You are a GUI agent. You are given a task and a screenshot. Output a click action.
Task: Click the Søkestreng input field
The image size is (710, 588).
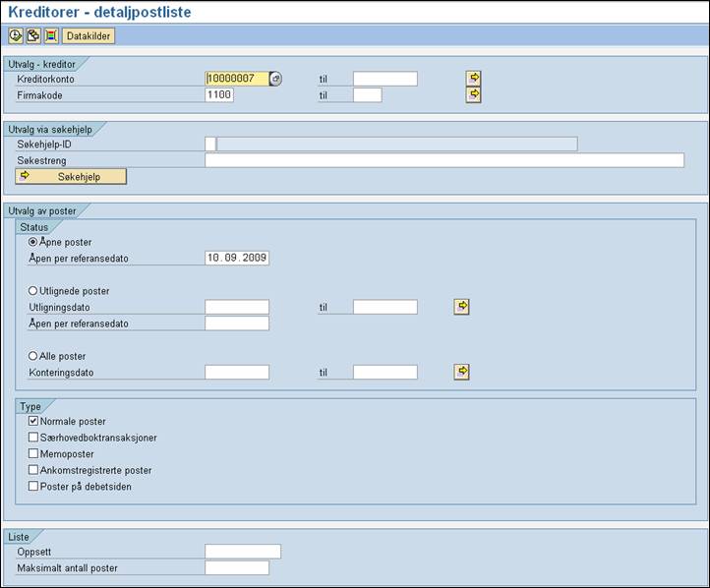[x=444, y=160]
